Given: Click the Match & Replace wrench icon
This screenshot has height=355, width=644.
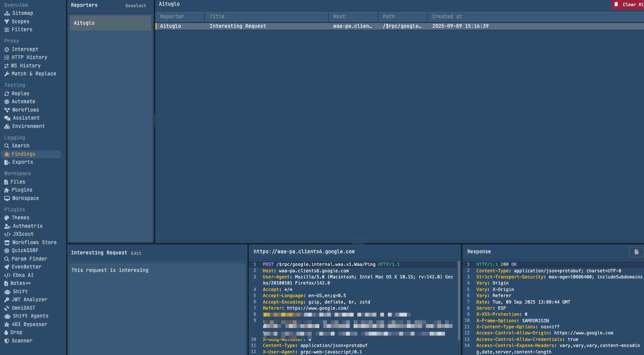Looking at the screenshot, I should tap(6, 74).
